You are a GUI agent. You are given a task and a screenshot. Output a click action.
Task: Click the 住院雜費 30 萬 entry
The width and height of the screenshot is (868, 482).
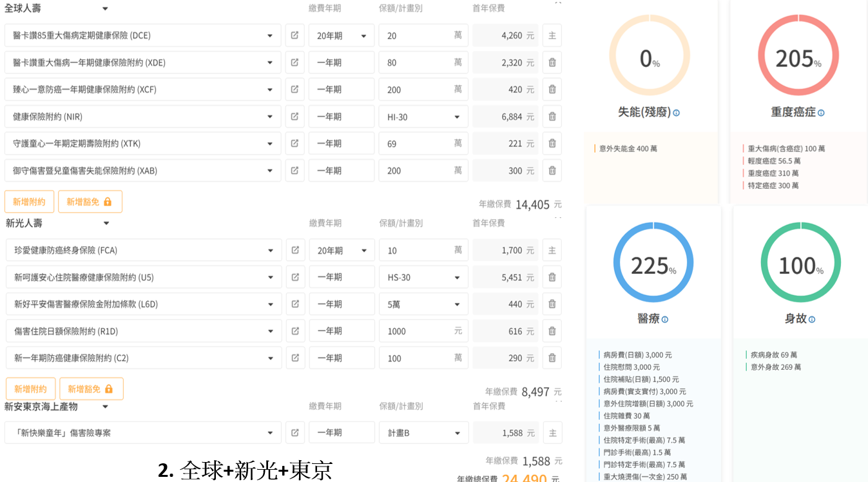pos(627,416)
